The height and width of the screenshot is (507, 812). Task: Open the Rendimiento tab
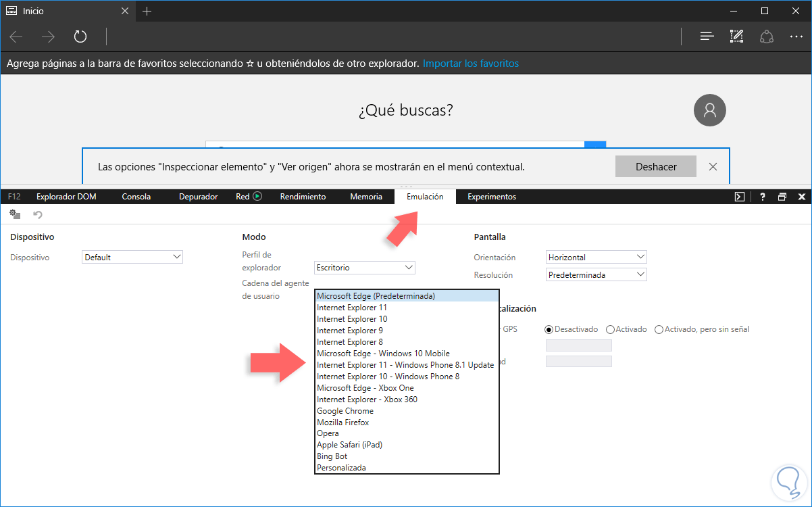click(303, 197)
